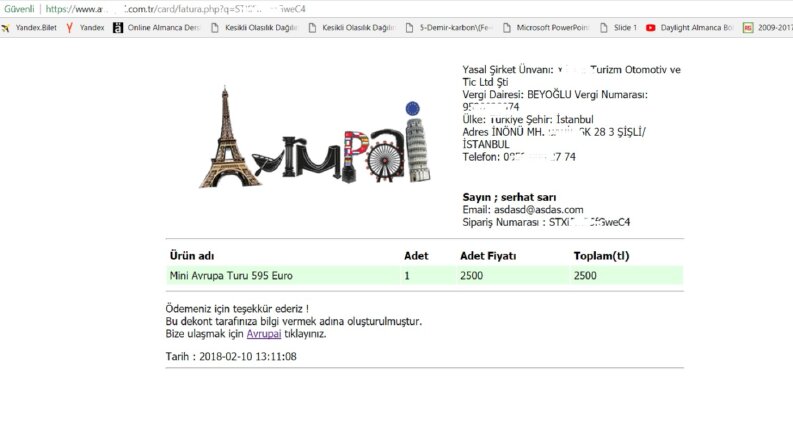
Task: Click the URL in the address bar
Action: coord(175,9)
